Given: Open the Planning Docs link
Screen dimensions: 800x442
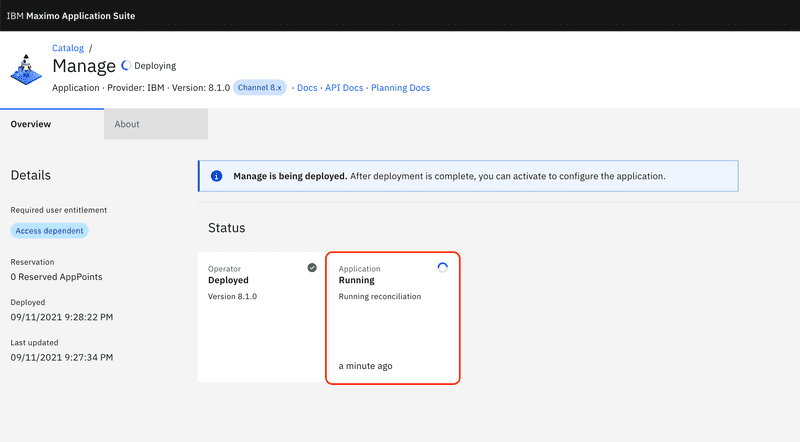Looking at the screenshot, I should [x=401, y=88].
